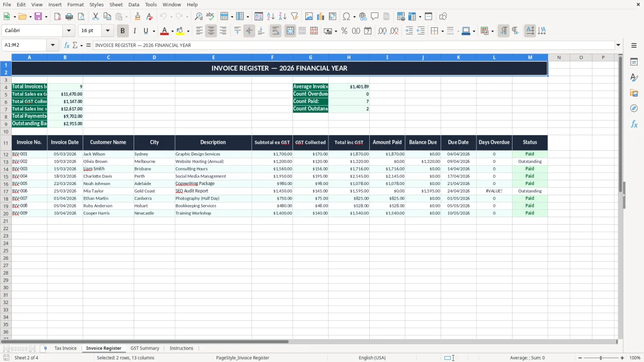
Task: Click the formula input line
Action: (353, 45)
